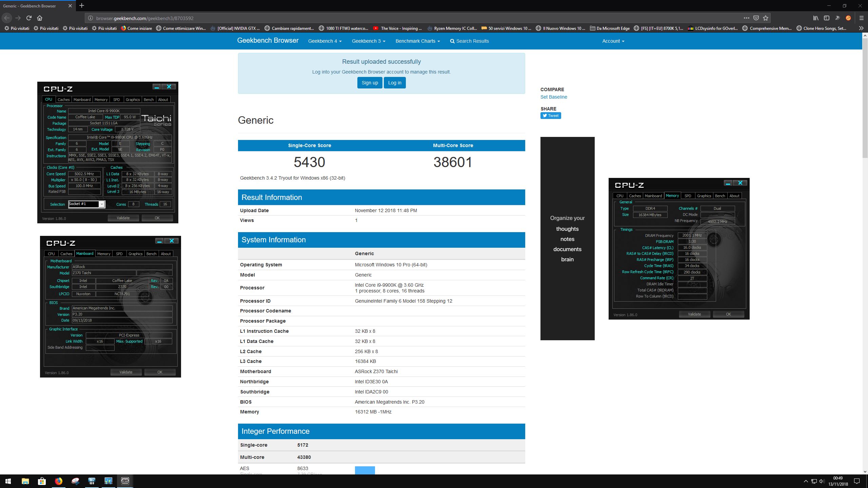
Task: Open Geekbench 4 dropdown menu
Action: [325, 41]
